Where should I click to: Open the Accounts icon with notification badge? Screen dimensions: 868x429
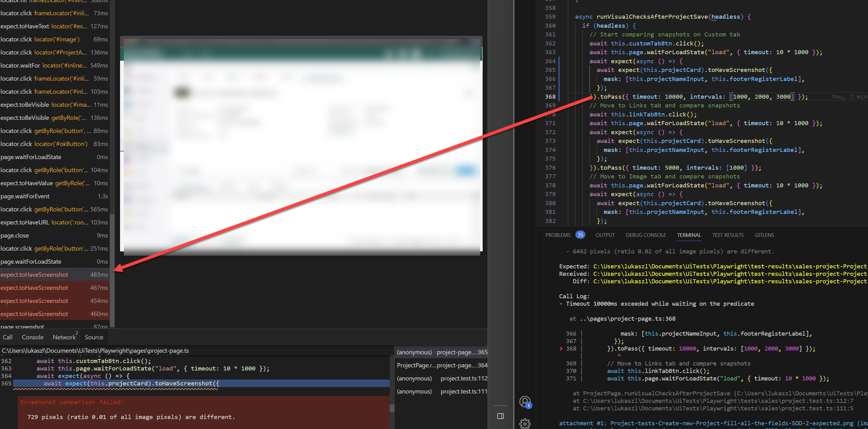(525, 401)
